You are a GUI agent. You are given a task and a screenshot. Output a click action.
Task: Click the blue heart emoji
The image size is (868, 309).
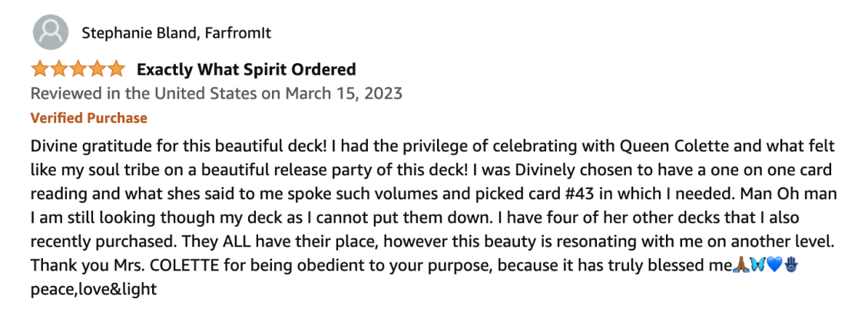pyautogui.click(x=774, y=265)
